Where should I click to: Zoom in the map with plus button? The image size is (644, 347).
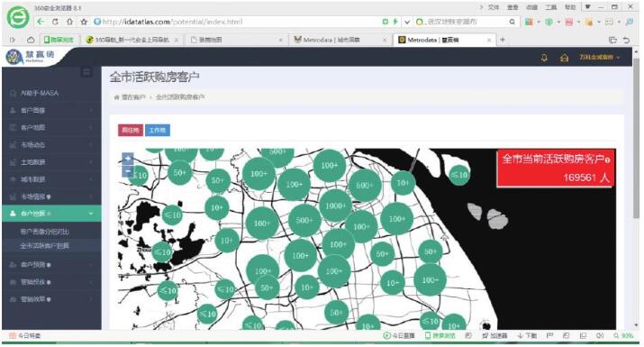128,159
